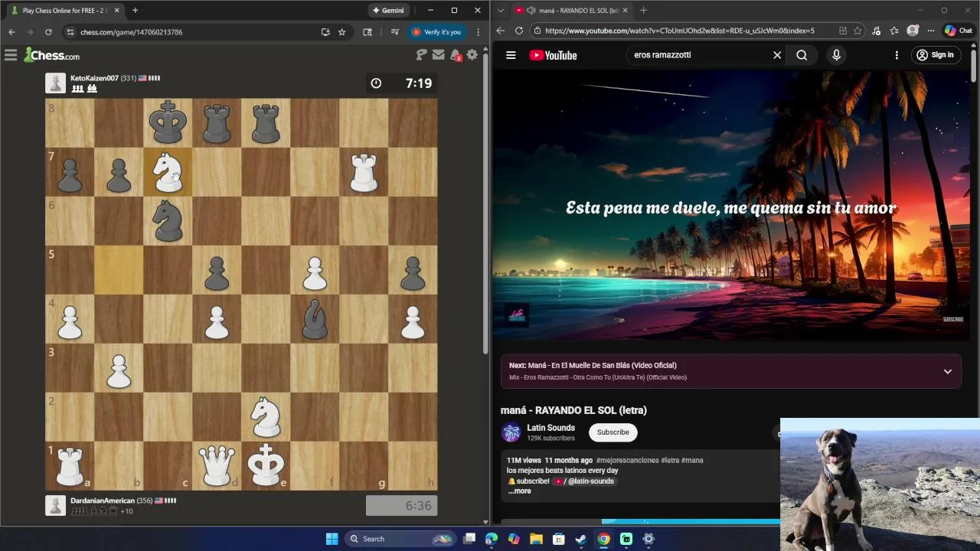Open a new tab in Chrome
This screenshot has width=980, height=551.
pos(135,11)
